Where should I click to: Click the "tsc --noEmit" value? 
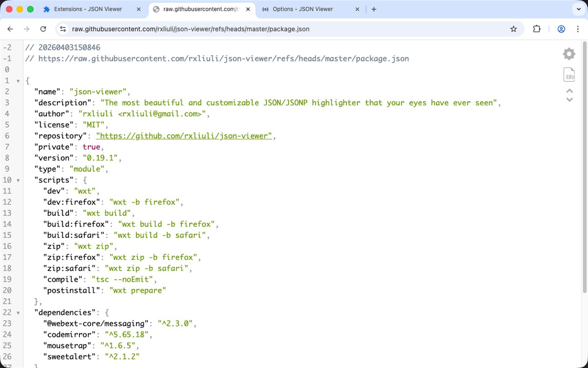pos(123,279)
